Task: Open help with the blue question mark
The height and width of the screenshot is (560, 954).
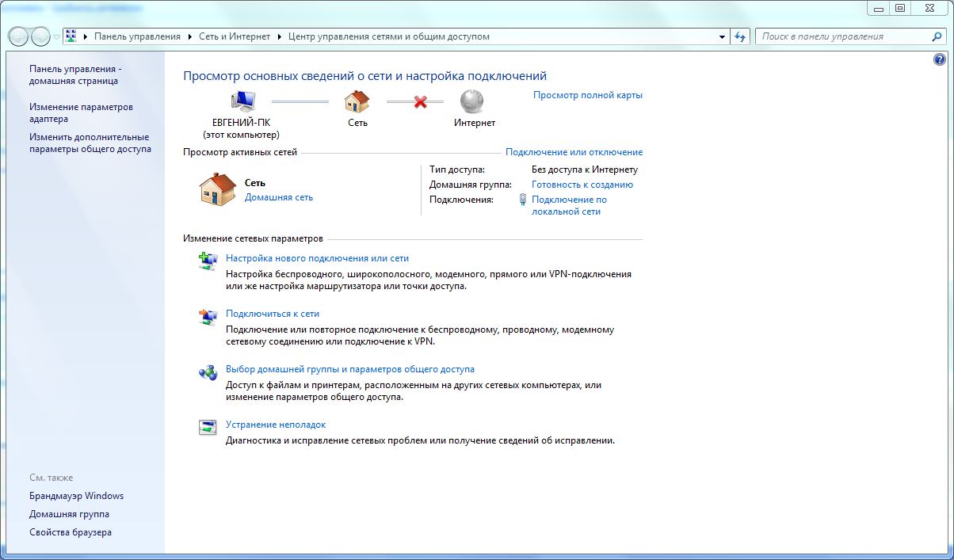Action: click(940, 59)
